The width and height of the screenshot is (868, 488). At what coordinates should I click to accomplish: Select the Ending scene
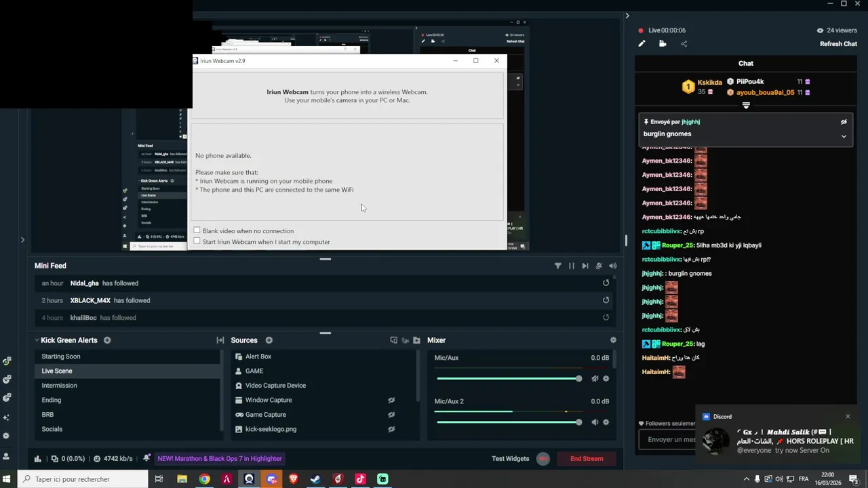pos(127,400)
